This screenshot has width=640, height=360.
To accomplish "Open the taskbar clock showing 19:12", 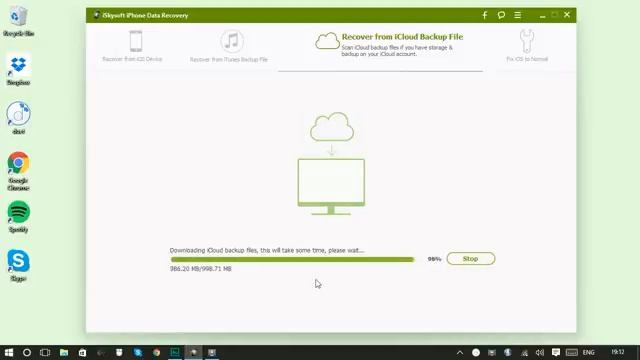I will [618, 352].
